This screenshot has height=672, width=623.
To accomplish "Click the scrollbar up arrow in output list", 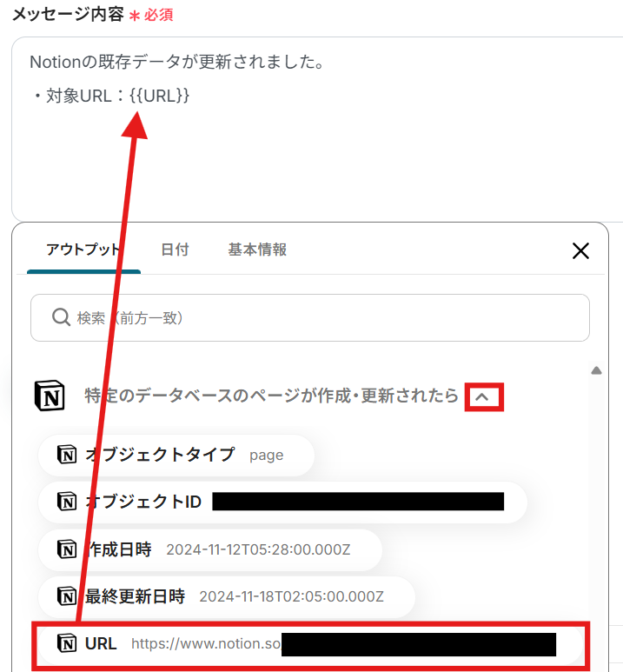I will 596,370.
